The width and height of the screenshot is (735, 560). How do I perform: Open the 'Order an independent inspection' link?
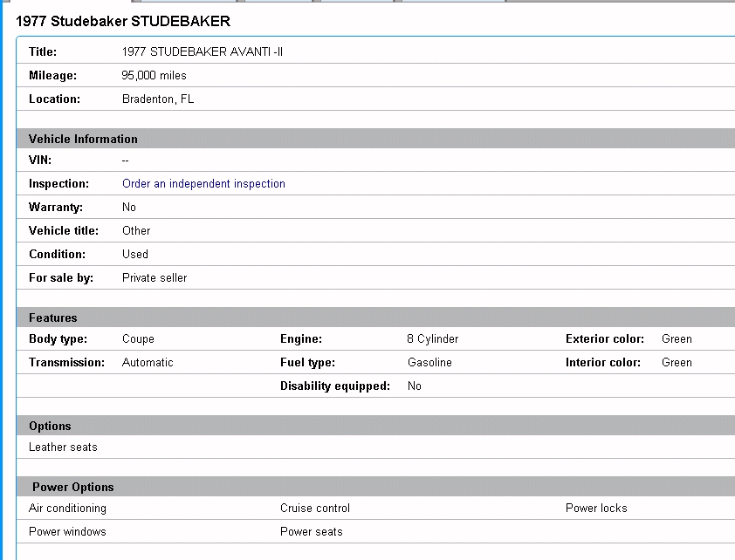203,183
